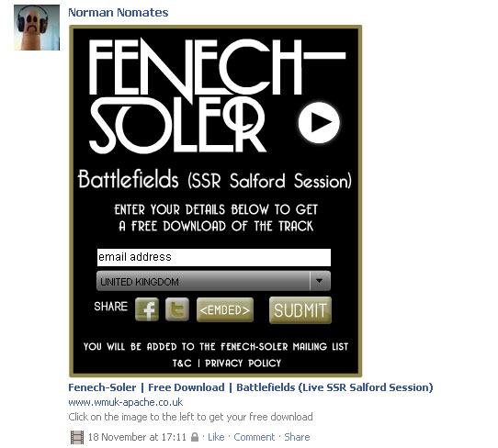This screenshot has height=448, width=498.
Task: Visit the www.wmuk-apache.co.uk link
Action: tap(126, 402)
